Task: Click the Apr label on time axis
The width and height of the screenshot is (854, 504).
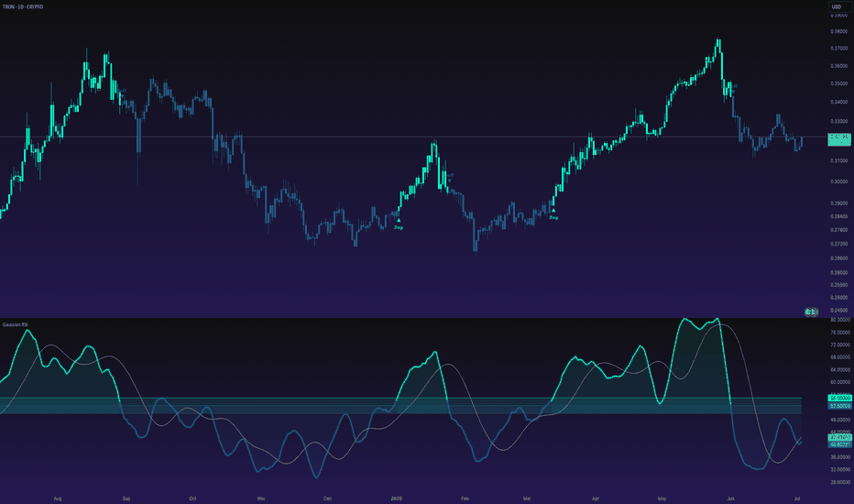Action: (596, 499)
